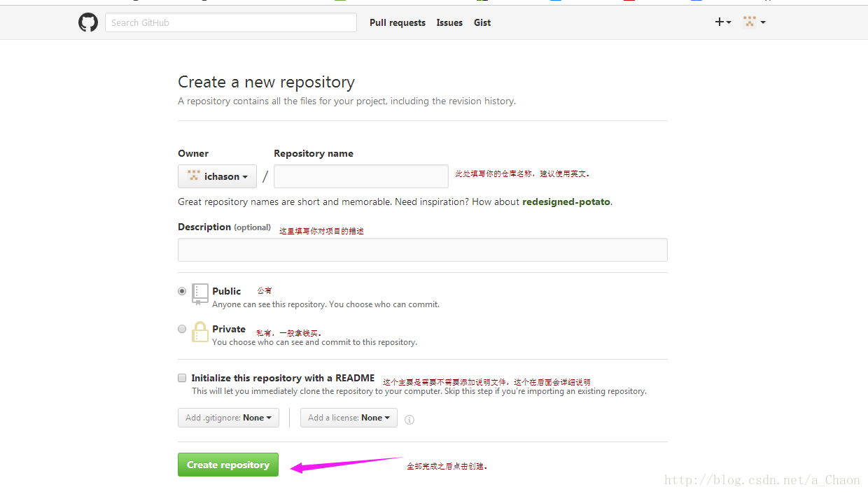Click the Public option label text
Screen dimensions: 868x494
pos(227,291)
